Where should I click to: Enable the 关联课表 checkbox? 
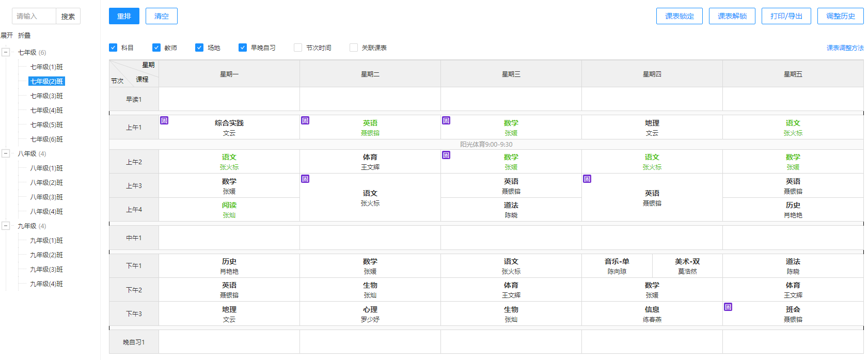pyautogui.click(x=354, y=48)
